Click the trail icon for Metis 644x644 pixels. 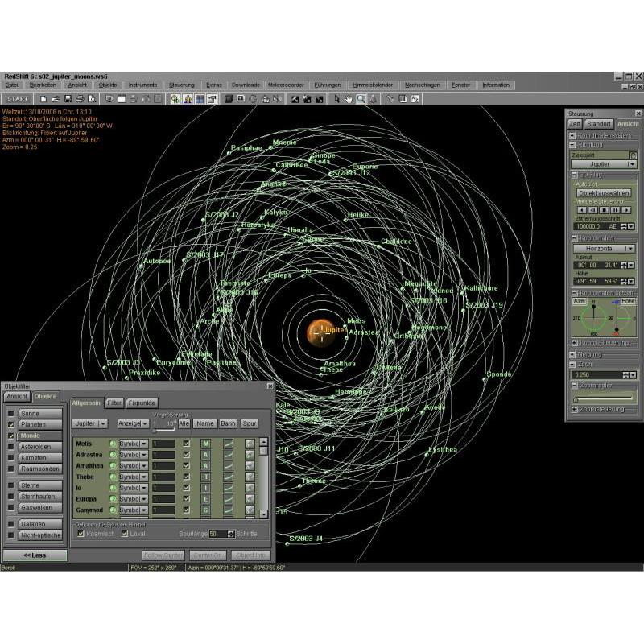(x=250, y=444)
